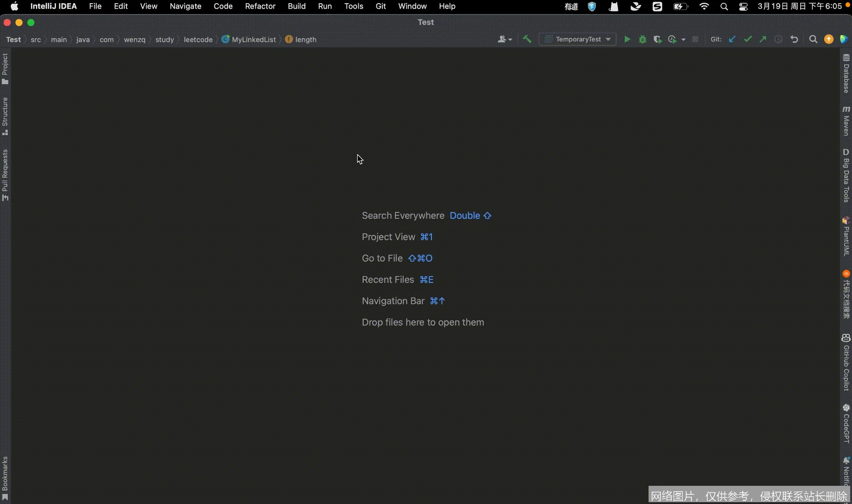
Task: Commit changes using the checkmark icon
Action: (x=747, y=39)
